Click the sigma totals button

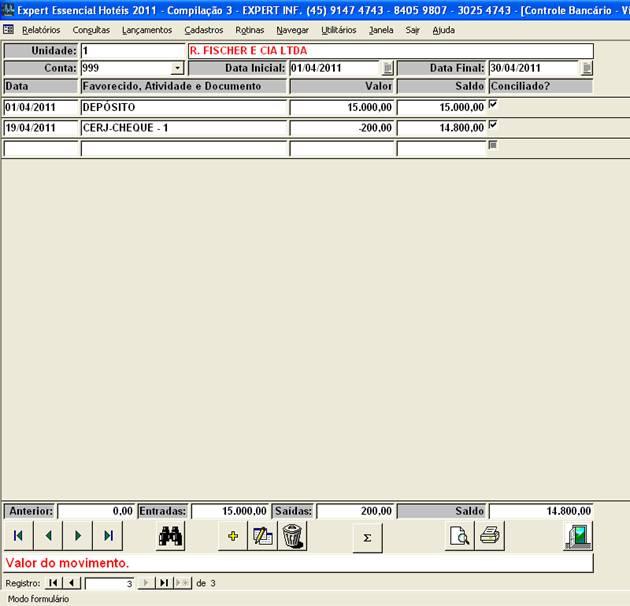coord(367,537)
